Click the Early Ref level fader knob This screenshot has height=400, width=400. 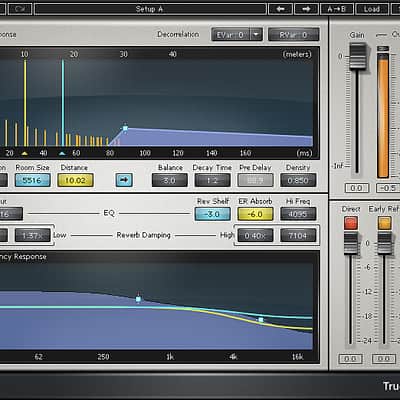pyautogui.click(x=384, y=244)
